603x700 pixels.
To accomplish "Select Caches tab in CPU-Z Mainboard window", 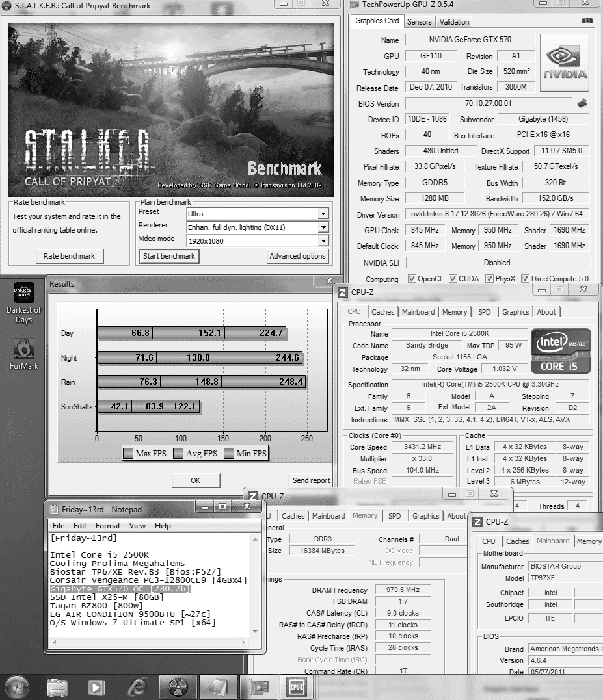I will pos(517,541).
